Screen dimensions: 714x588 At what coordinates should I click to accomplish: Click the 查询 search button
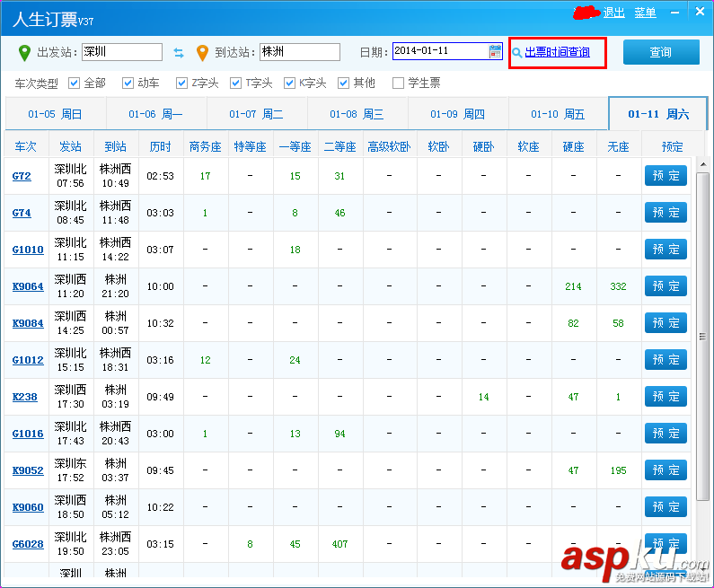click(661, 52)
